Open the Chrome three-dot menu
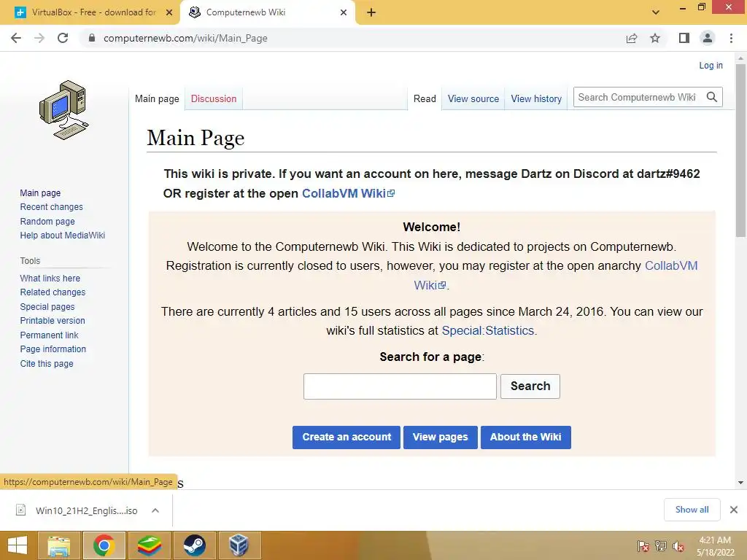 tap(731, 38)
